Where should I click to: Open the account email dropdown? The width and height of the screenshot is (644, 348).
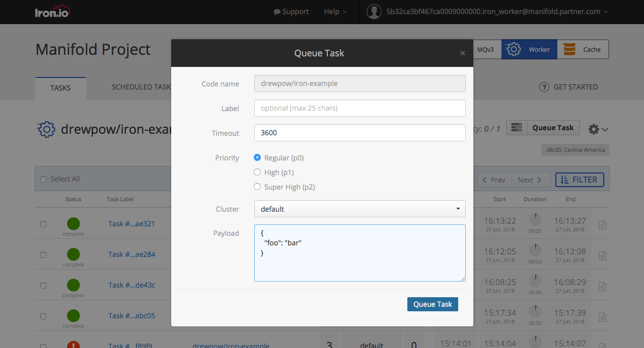coord(497,12)
